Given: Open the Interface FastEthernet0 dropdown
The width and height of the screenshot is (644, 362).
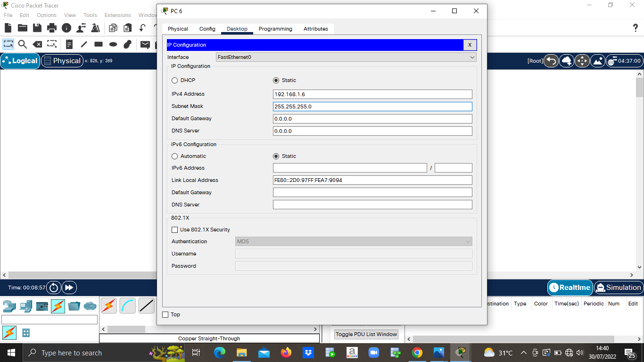Looking at the screenshot, I should pos(346,58).
